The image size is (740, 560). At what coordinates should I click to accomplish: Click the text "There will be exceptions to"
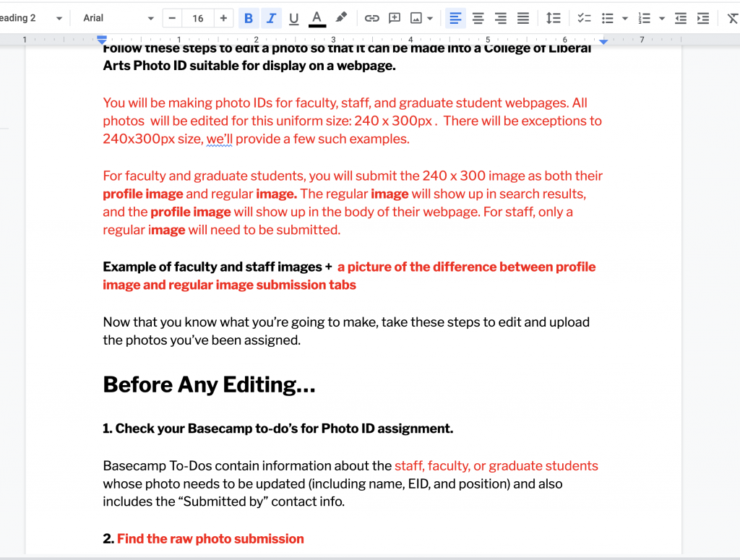[x=522, y=121]
